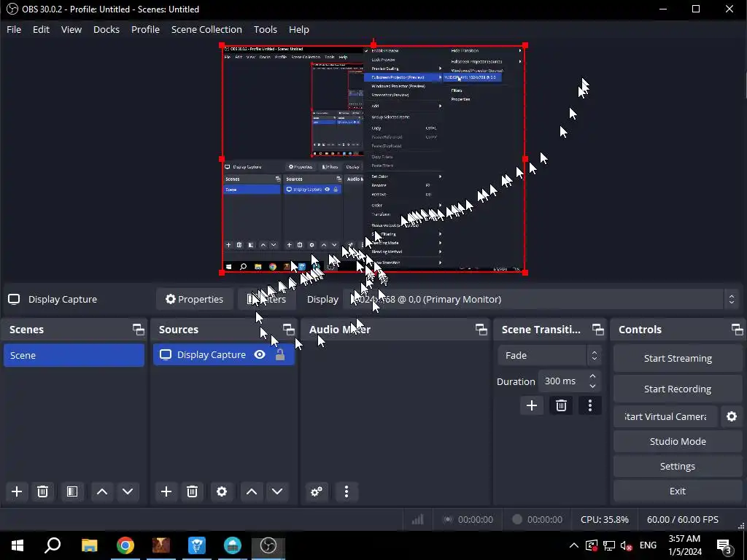Open the Windows Start menu
Viewport: 747px width, 560px height.
point(18,545)
